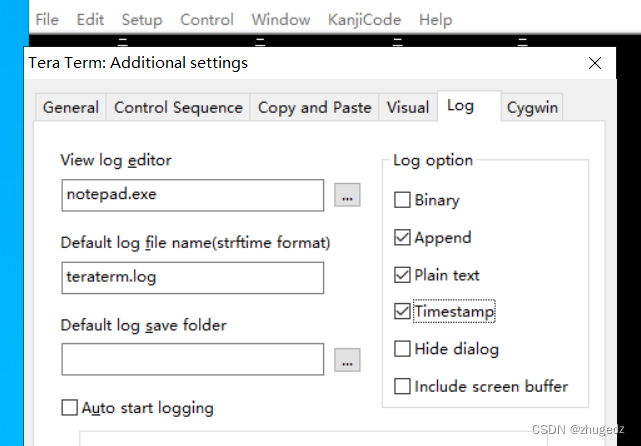Switch to the Copy and Paste tab
The height and width of the screenshot is (446, 641).
click(314, 108)
